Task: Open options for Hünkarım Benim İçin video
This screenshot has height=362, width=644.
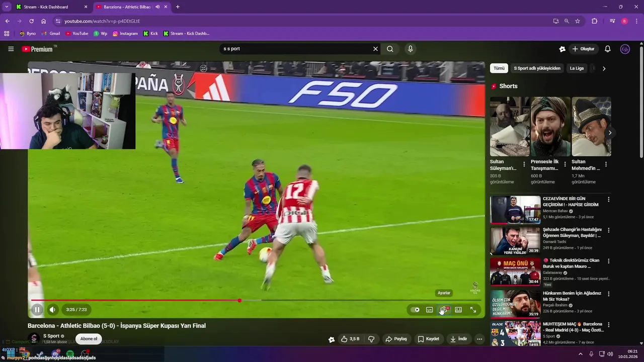Action: coord(608,294)
